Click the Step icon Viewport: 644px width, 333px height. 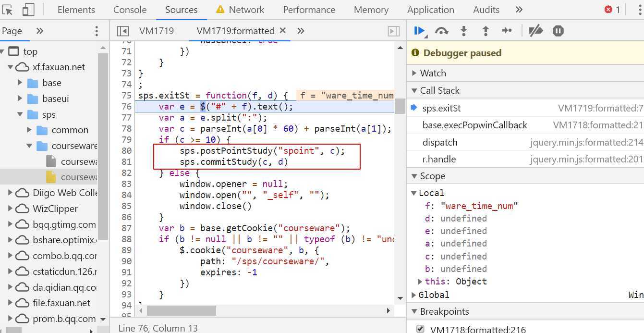tap(507, 31)
